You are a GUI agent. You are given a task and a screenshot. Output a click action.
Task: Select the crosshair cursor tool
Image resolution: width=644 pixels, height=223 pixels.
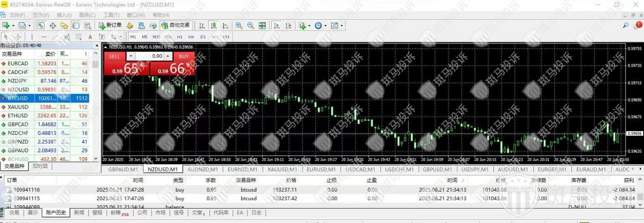click(18, 37)
